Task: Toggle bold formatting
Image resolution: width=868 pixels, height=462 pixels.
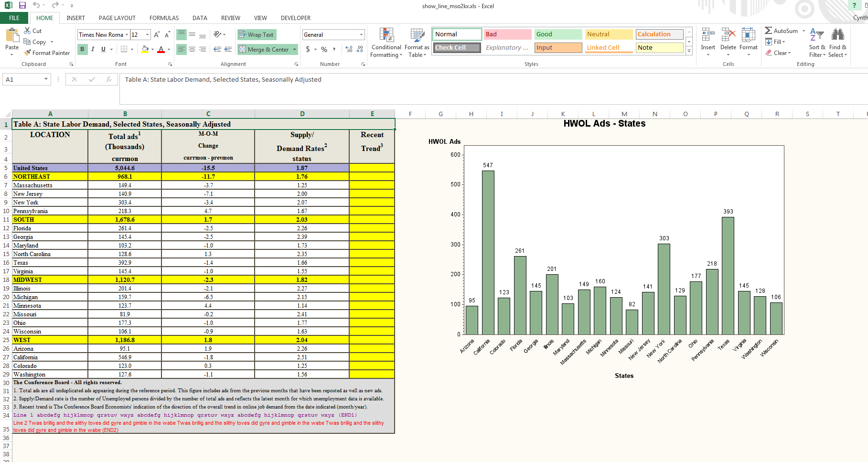Action: click(x=82, y=49)
